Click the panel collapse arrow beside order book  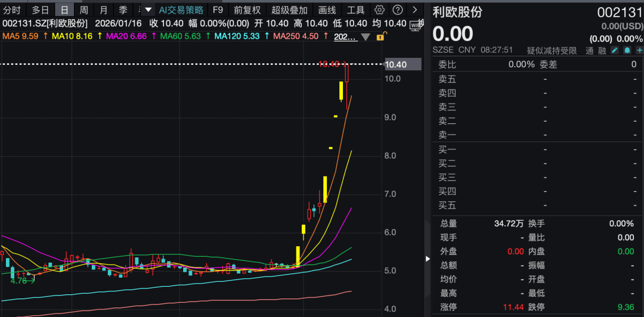pyautogui.click(x=427, y=259)
